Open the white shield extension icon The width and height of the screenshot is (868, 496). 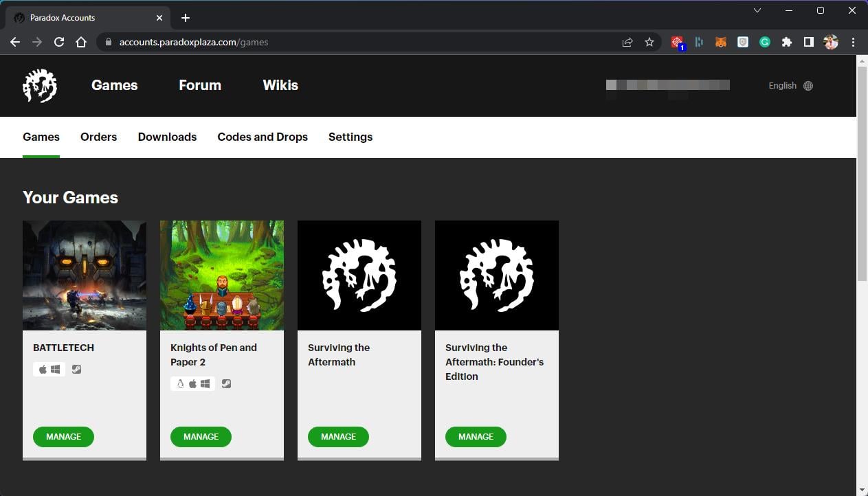pos(743,42)
